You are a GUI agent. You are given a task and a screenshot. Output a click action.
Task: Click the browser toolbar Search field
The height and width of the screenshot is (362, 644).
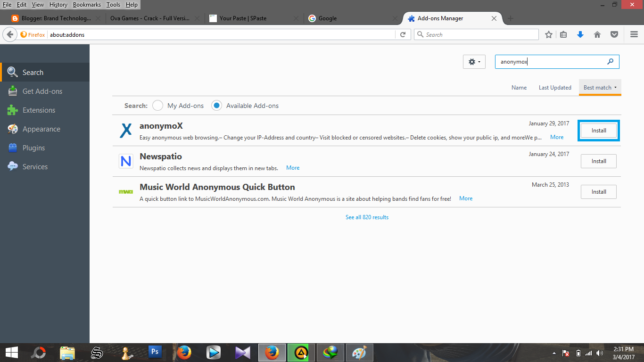pos(476,34)
